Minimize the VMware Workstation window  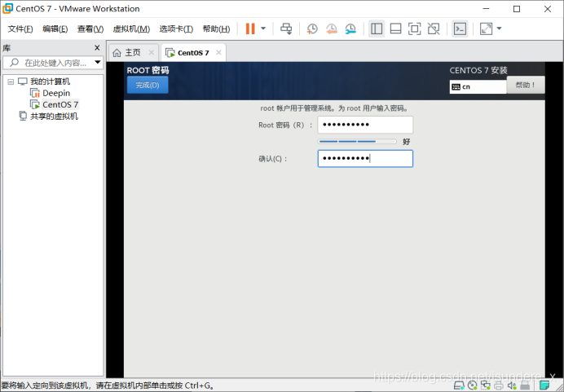coord(486,9)
